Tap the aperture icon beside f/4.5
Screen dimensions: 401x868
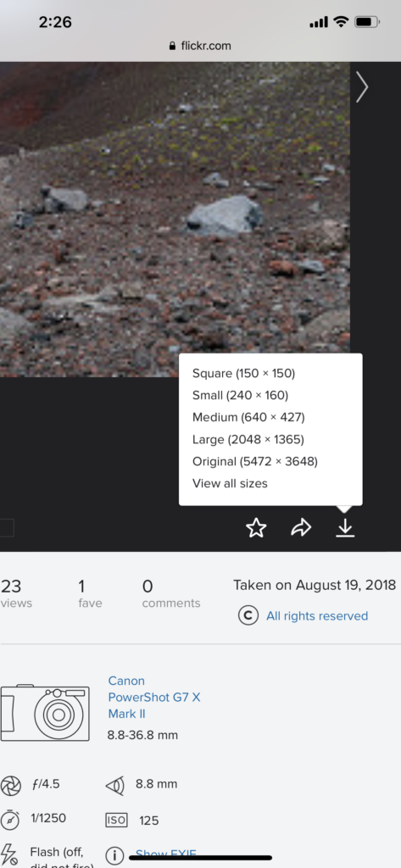[x=10, y=784]
